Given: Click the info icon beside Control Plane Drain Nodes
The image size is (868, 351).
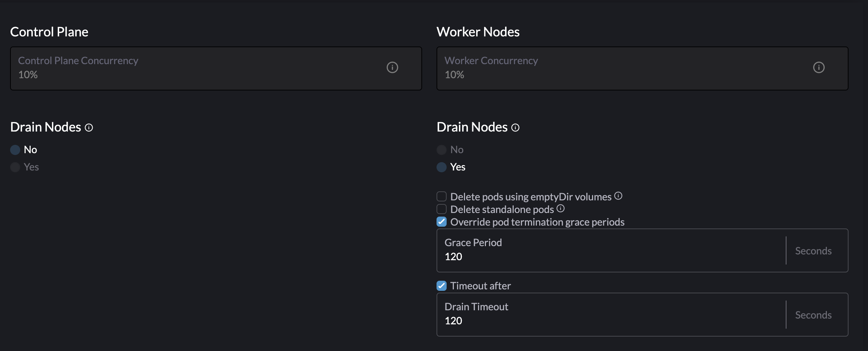Looking at the screenshot, I should click(89, 128).
